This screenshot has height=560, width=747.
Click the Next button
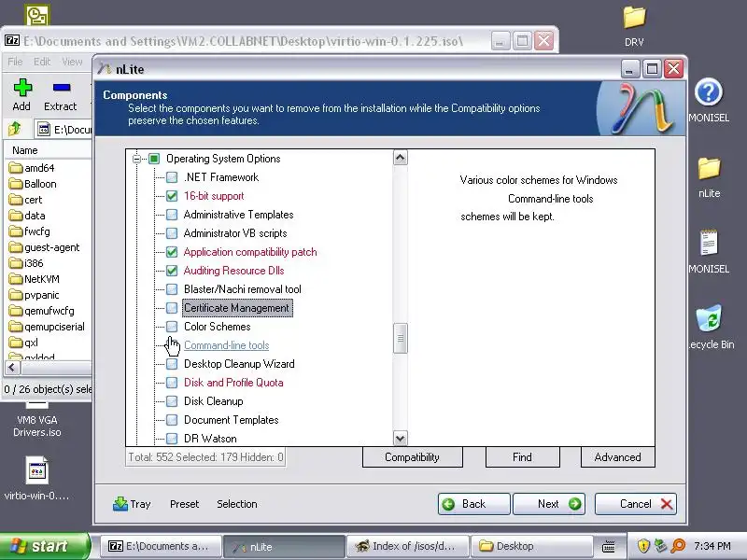[x=549, y=504]
